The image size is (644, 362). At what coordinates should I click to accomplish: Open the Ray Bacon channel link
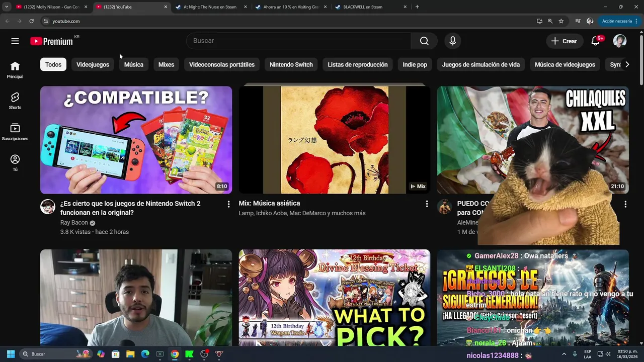74,223
